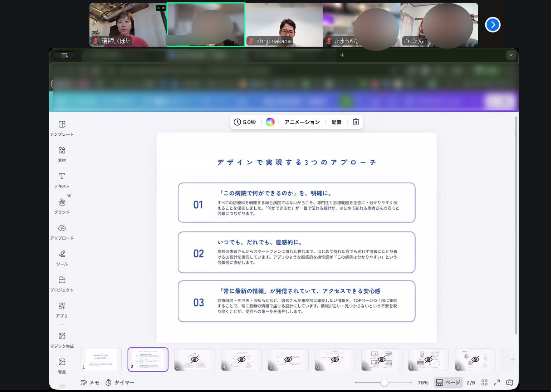551x392 pixels.
Task: Open the アップロード (Uploads) panel
Action: (x=61, y=231)
